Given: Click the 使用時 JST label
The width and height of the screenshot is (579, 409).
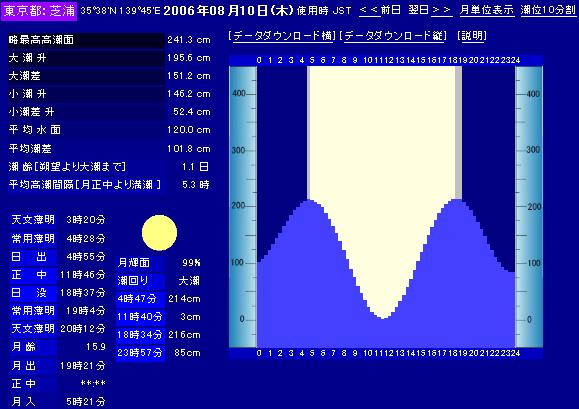Looking at the screenshot, I should coord(324,11).
